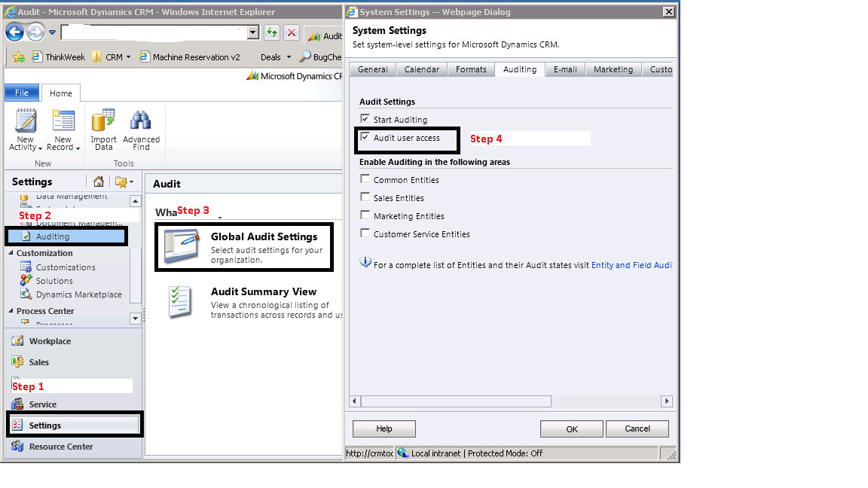The image size is (868, 488).
Task: Uncheck the Start Auditing checkbox
Action: point(365,119)
